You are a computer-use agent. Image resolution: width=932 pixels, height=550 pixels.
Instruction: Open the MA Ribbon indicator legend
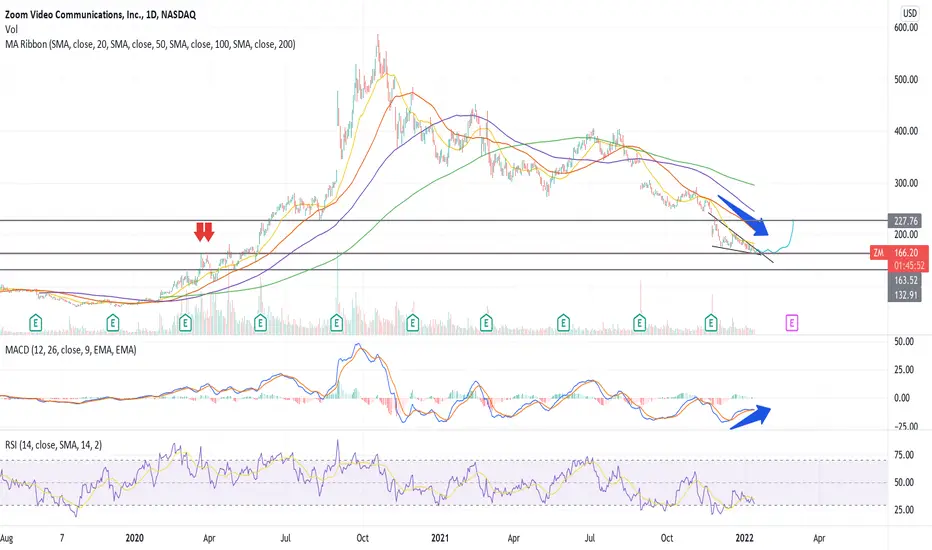[150, 44]
